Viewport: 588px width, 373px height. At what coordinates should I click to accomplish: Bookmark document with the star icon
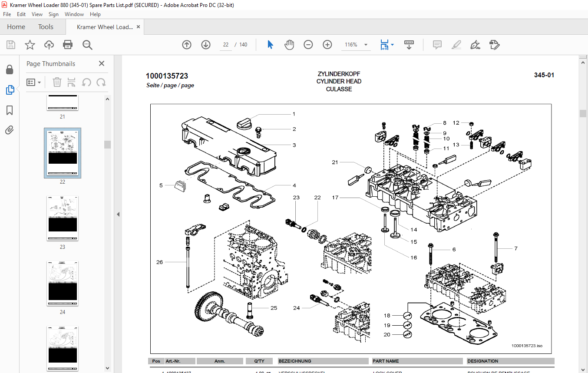coord(30,45)
